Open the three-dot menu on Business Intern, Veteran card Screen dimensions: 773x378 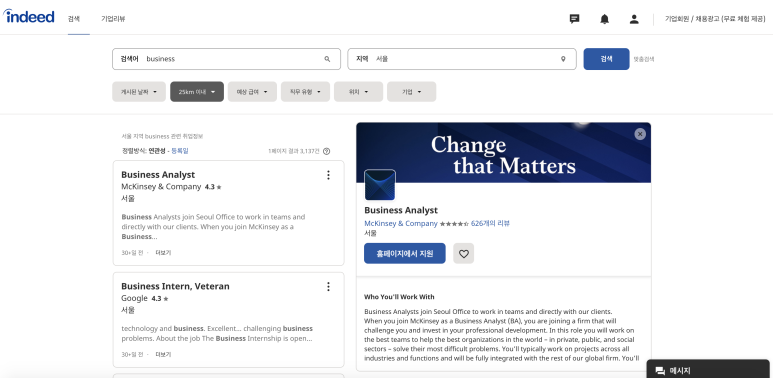[x=328, y=286]
